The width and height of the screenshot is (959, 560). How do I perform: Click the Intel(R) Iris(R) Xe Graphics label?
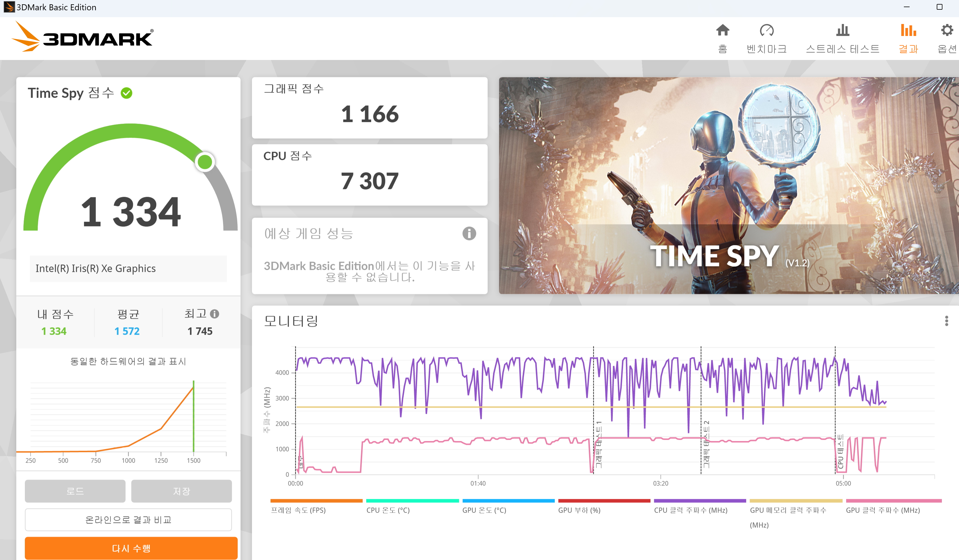coord(95,269)
